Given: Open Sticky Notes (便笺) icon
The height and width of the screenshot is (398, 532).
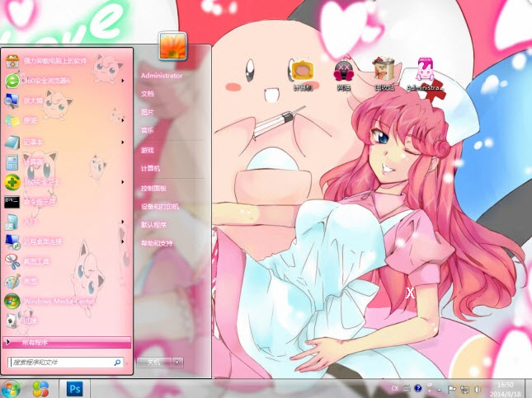Looking at the screenshot, I should click(x=12, y=120).
